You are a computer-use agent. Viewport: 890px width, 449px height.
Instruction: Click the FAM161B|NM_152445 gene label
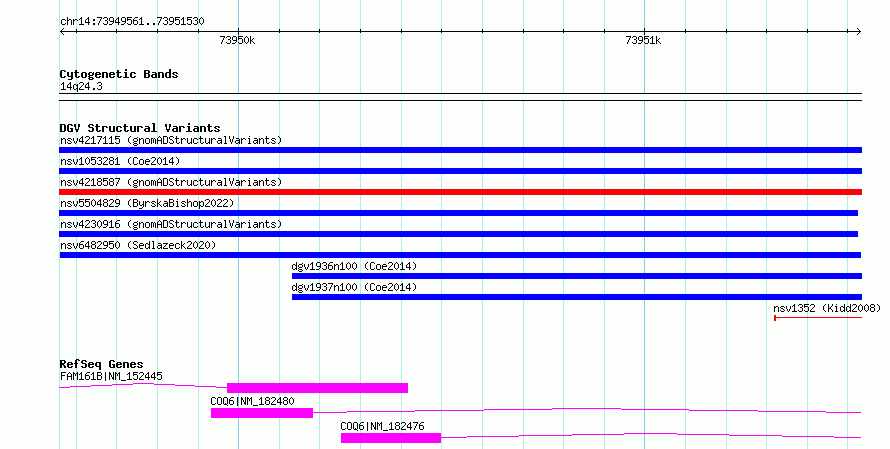pos(111,376)
